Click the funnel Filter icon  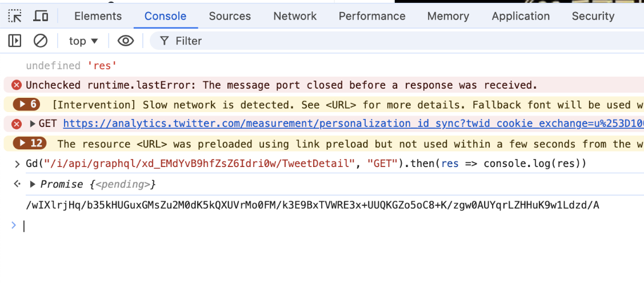165,41
